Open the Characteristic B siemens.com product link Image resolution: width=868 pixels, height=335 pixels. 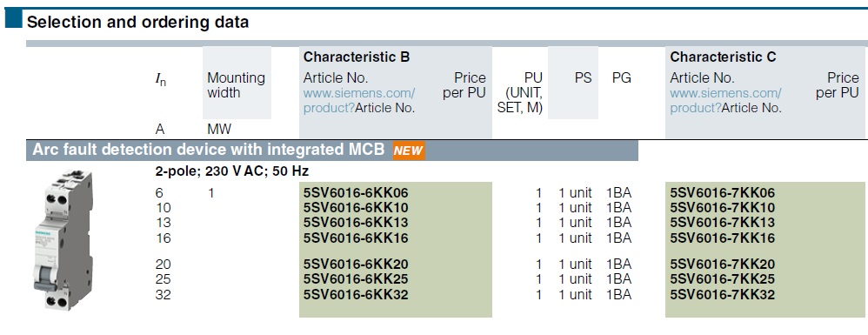[358, 100]
